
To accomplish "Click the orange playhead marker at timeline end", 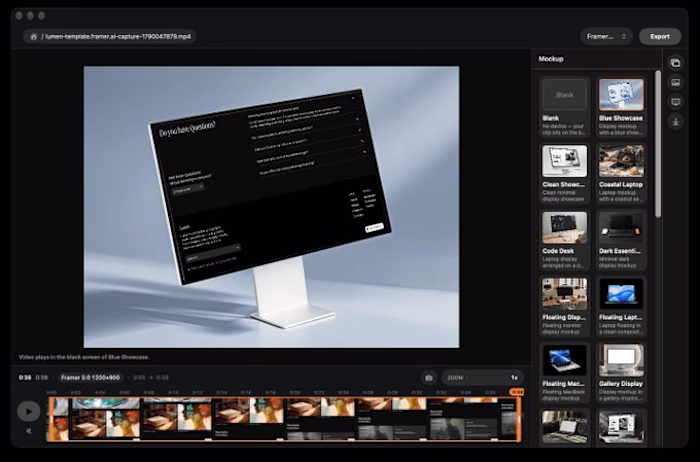I will pos(517,391).
